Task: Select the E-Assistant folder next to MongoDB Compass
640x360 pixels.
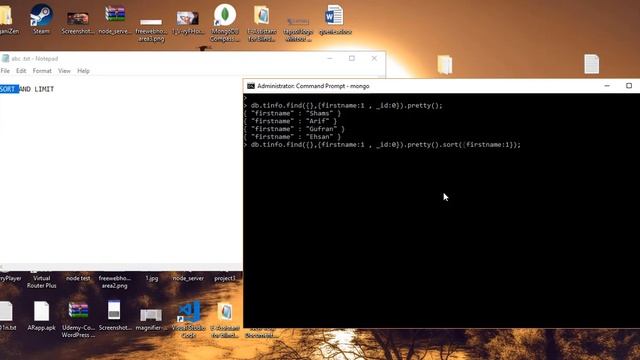Action: coord(262,16)
